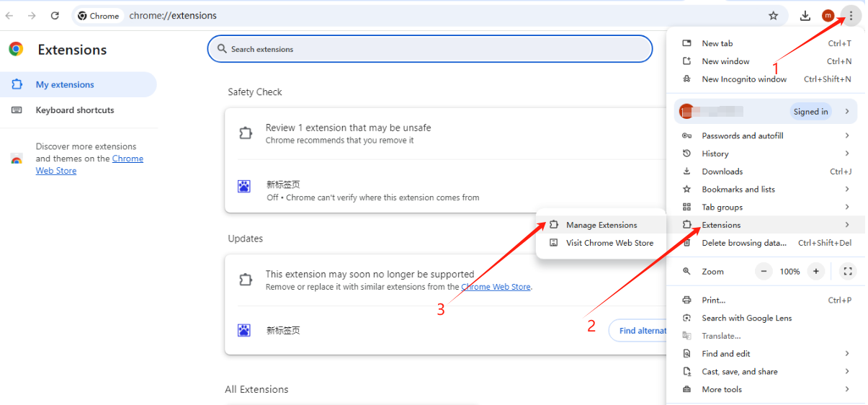The image size is (868, 405).
Task: Click the browser forward arrow
Action: pos(32,15)
